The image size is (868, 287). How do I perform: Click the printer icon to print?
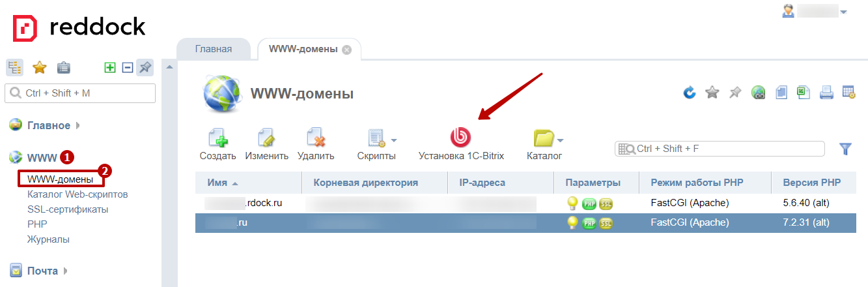pos(826,93)
